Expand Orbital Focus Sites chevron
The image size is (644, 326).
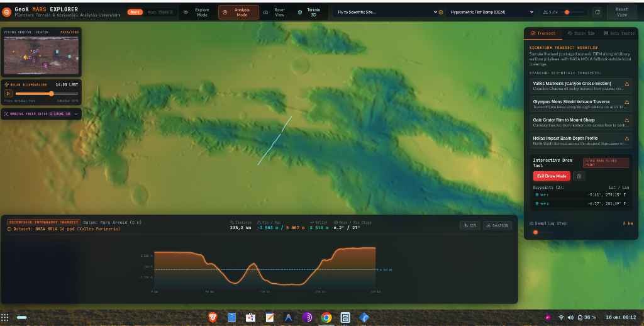pos(76,114)
